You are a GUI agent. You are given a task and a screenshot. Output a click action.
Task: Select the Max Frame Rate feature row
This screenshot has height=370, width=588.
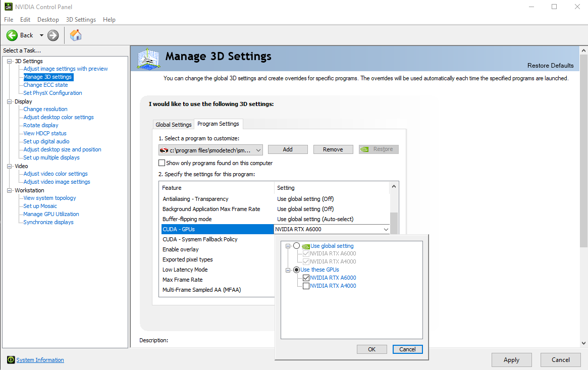click(x=218, y=280)
